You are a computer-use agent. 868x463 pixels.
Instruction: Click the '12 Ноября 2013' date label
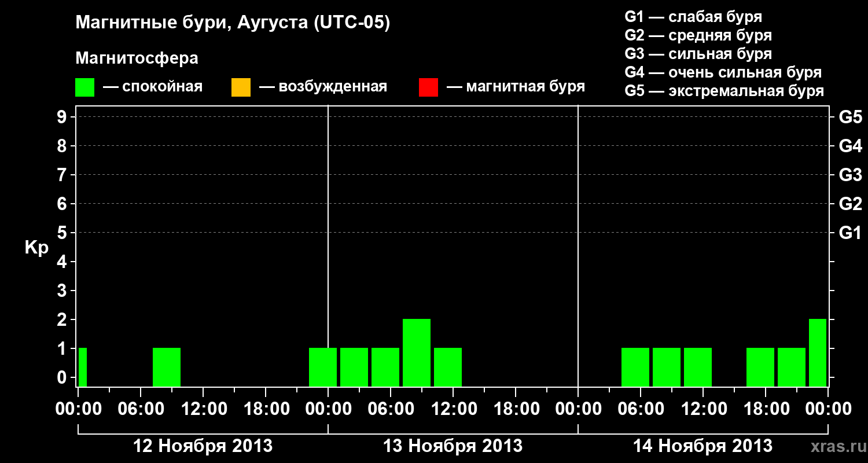203,446
